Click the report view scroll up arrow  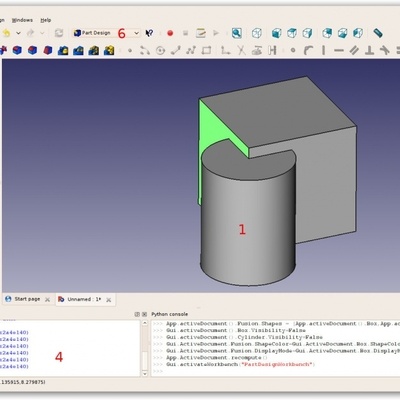[x=145, y=323]
